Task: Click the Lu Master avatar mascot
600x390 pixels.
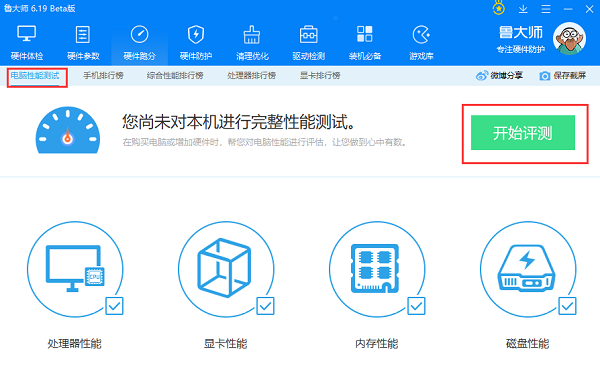Action: [569, 39]
